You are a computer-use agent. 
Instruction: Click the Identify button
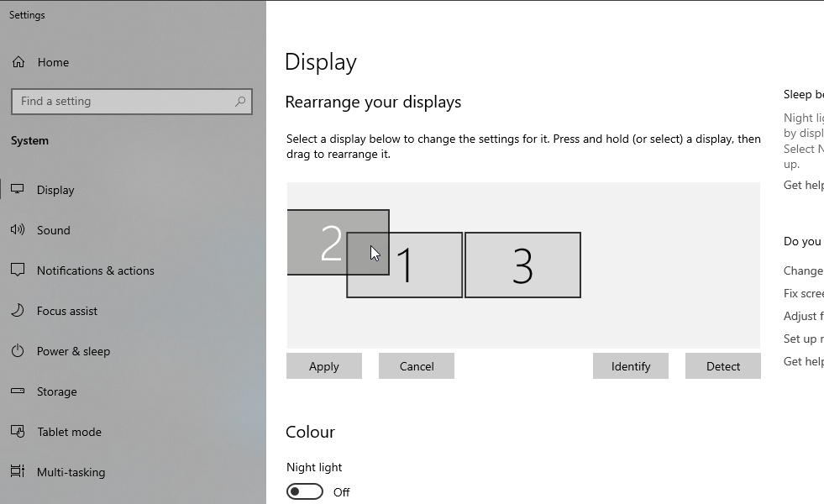[x=630, y=366]
